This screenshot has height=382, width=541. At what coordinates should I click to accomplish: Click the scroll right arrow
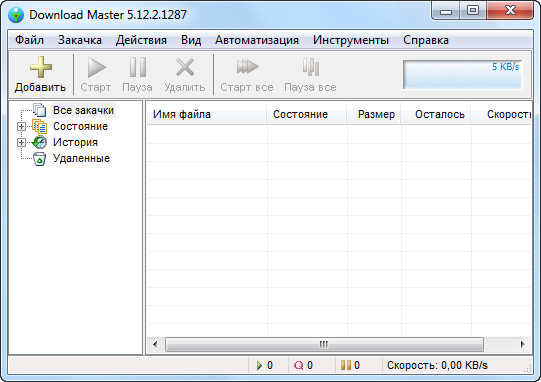pos(522,344)
